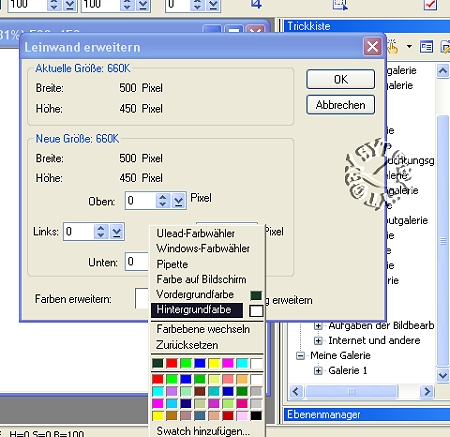Click the Trickkiste scroll down arrow

[443, 376]
